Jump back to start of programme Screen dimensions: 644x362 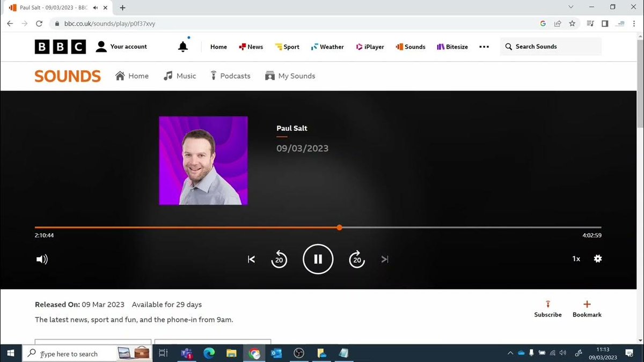[x=251, y=260]
